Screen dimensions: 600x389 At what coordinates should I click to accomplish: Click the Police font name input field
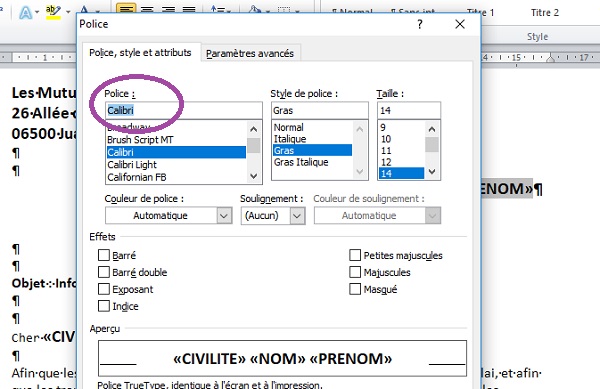point(184,111)
